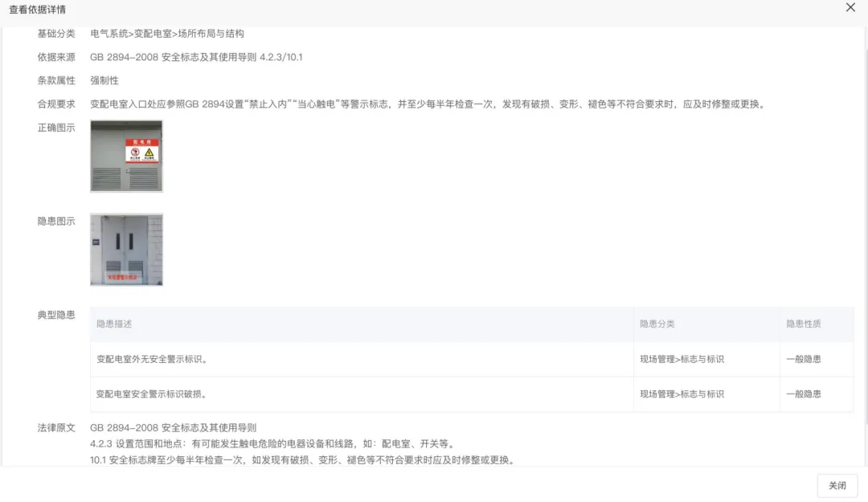Click the 4.2.3 设置范围和地点 legal text line
Image resolution: width=868 pixels, height=502 pixels.
[273, 444]
